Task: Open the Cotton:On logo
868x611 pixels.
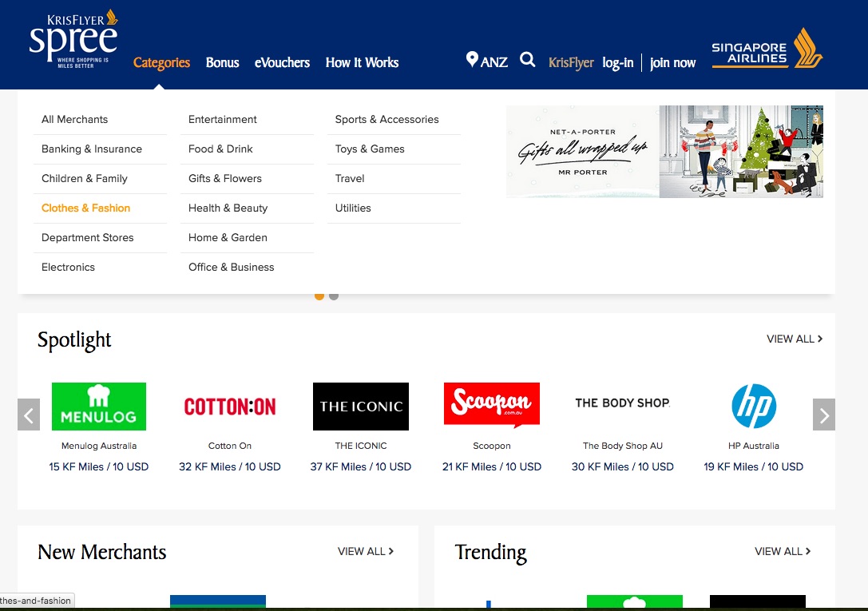Action: (230, 407)
